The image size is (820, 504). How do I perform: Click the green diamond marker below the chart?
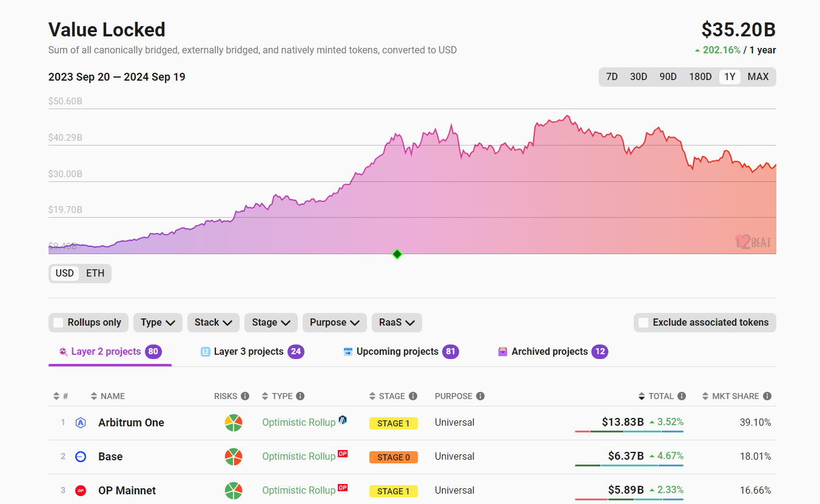coord(397,254)
